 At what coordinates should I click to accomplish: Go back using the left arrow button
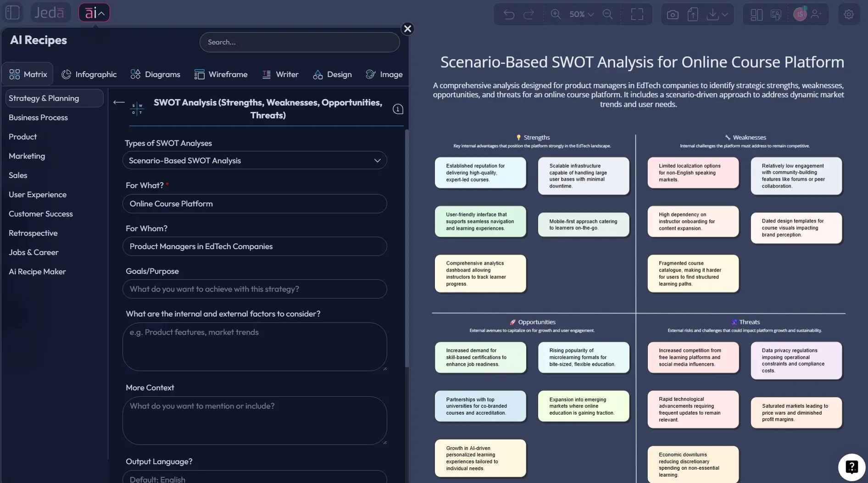118,102
